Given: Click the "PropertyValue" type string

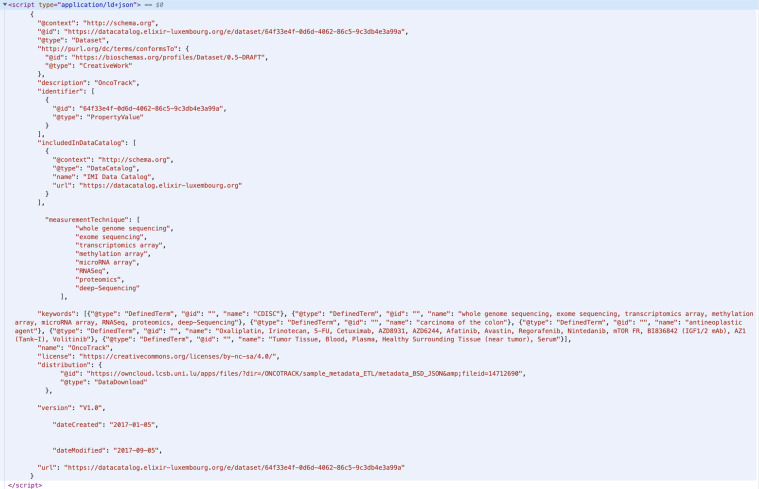Looking at the screenshot, I should click(115, 117).
